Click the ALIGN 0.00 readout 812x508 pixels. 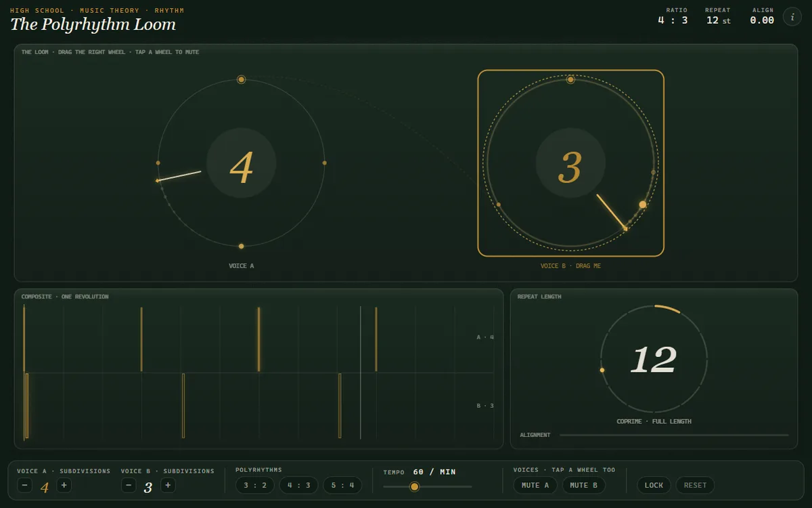762,17
